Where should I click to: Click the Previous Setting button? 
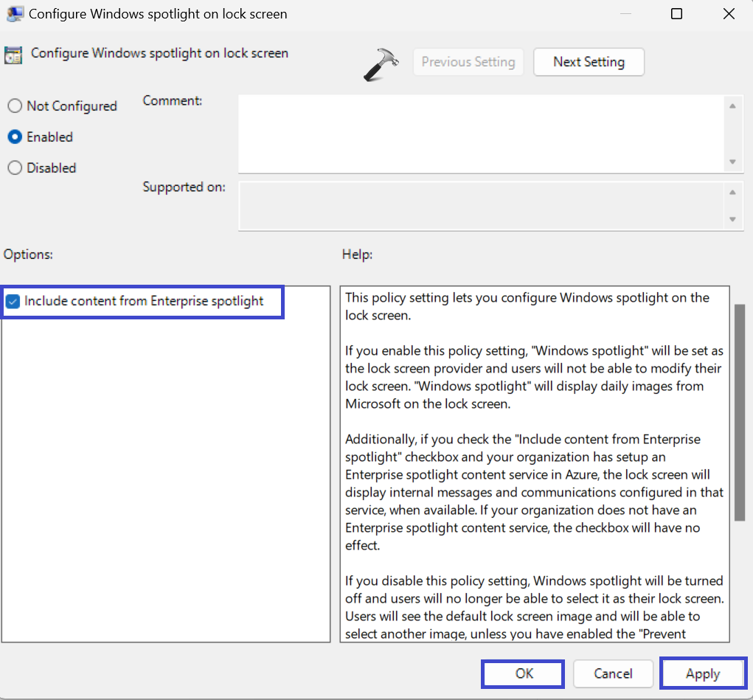tap(468, 62)
